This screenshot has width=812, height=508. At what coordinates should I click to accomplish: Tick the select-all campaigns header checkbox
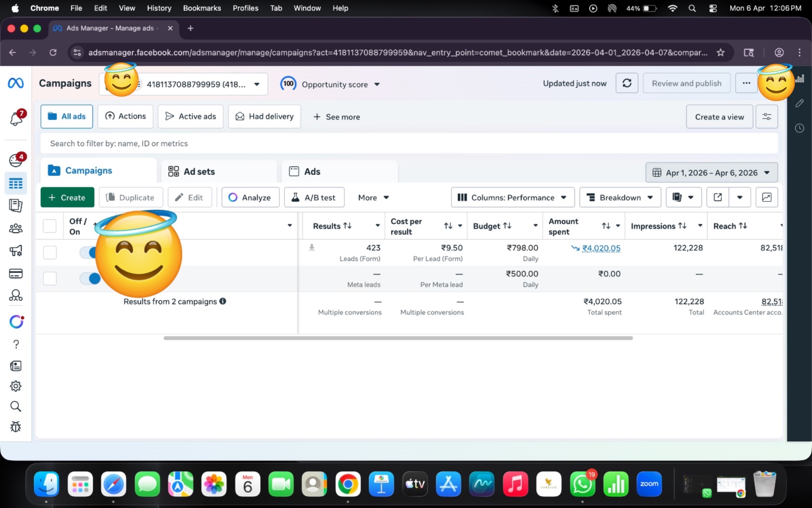[50, 226]
